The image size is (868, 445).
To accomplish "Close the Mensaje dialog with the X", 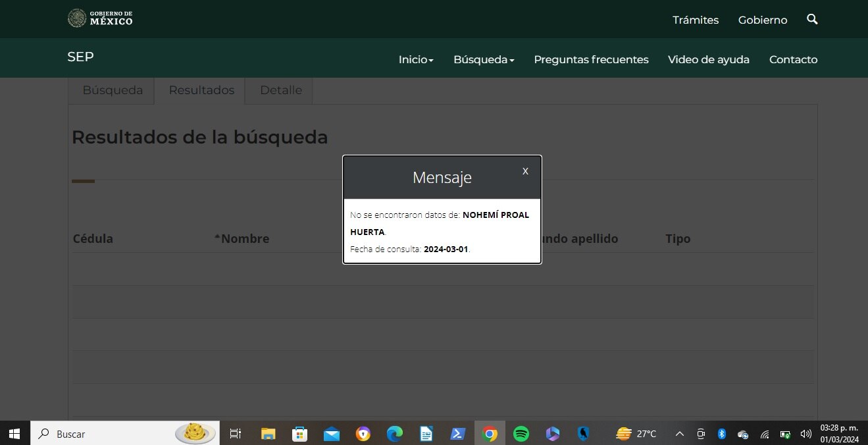I will point(524,170).
